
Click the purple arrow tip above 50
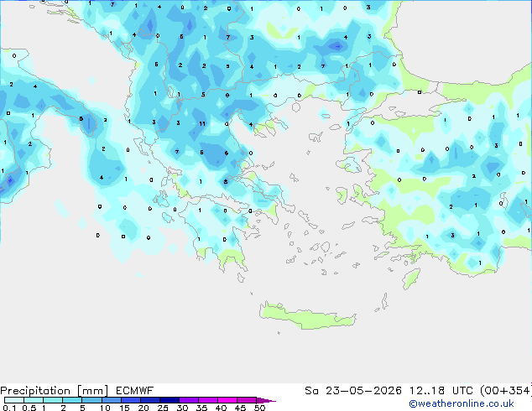point(265,400)
